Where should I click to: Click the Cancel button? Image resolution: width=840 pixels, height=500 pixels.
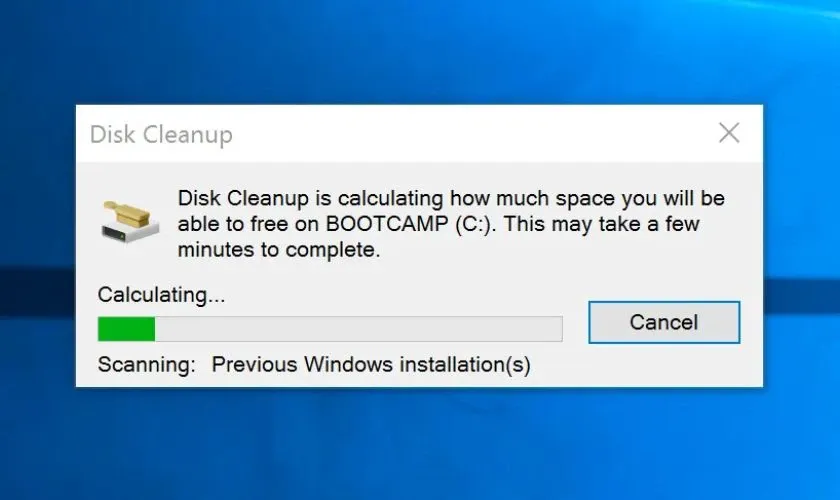[x=664, y=322]
